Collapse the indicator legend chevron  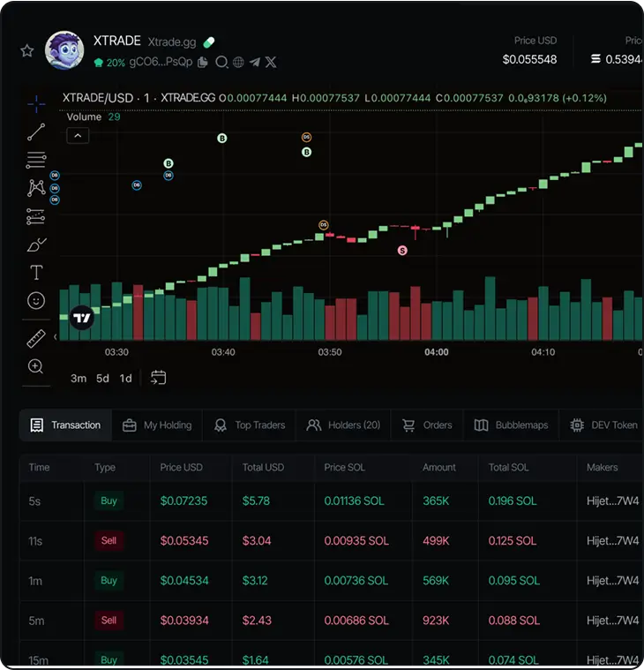coord(78,136)
